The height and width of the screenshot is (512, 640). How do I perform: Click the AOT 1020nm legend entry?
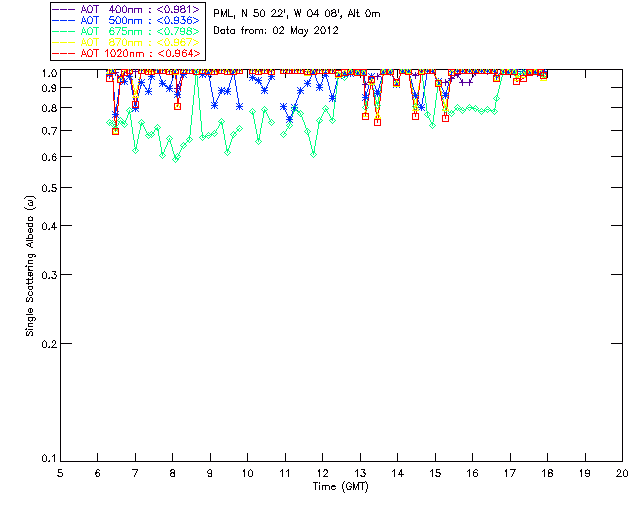pyautogui.click(x=139, y=53)
